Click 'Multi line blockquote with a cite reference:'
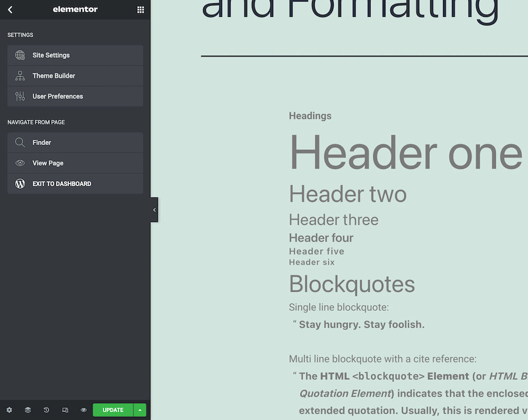 [x=382, y=359]
